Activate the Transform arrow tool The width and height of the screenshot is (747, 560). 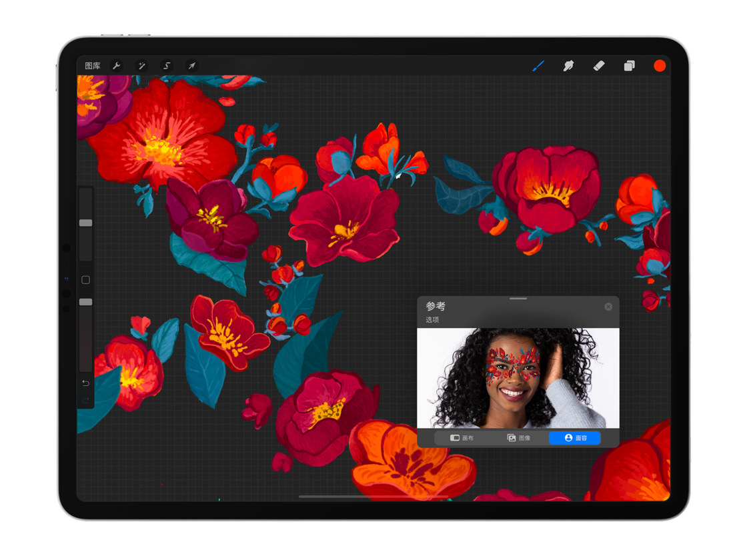[191, 66]
